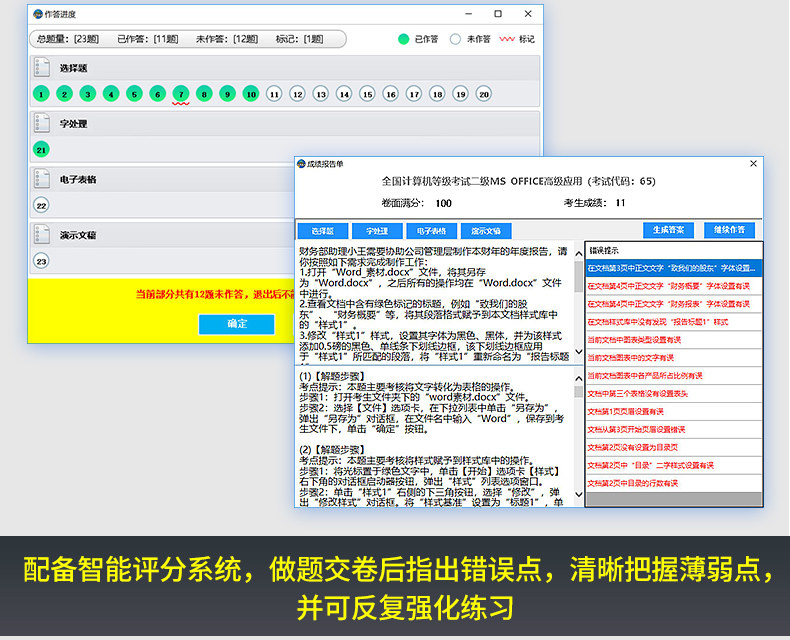Select error 当前文档中图表类型设置有误
This screenshot has width=790, height=640.
pos(674,340)
